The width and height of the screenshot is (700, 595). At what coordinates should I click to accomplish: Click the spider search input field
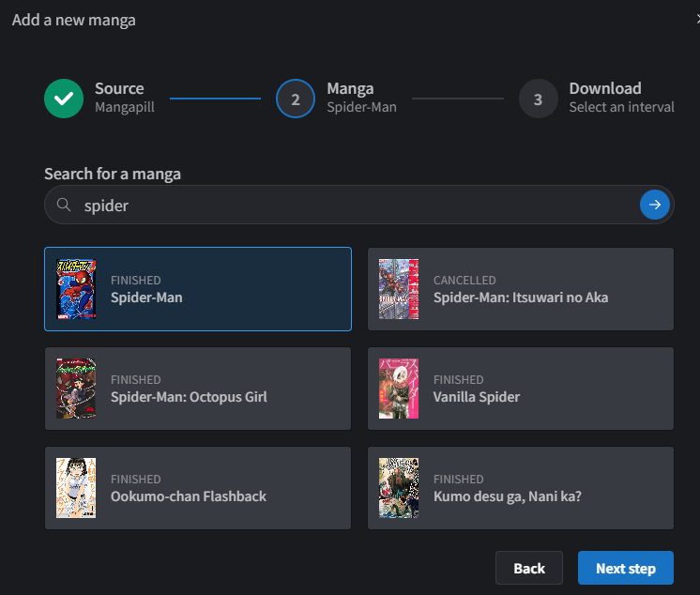359,205
